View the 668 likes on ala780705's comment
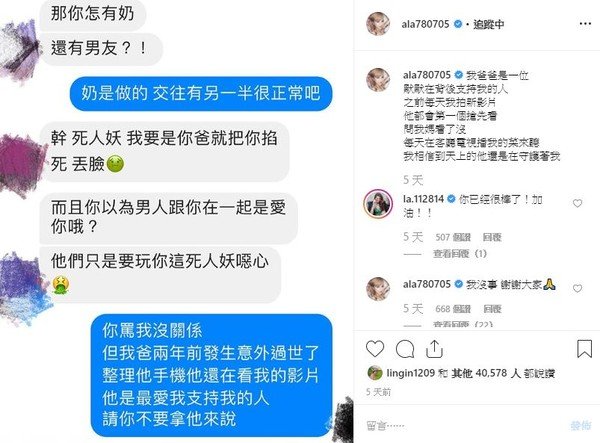The height and width of the screenshot is (443, 600). pos(453,309)
